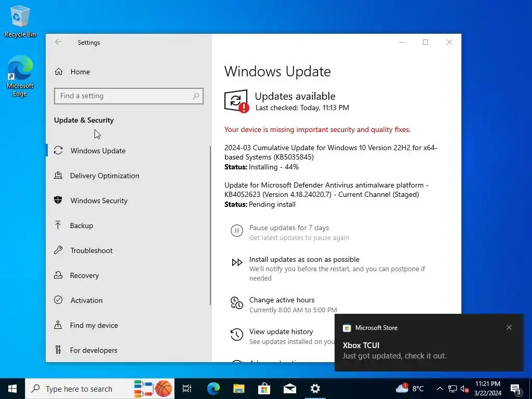Image resolution: width=532 pixels, height=399 pixels.
Task: Open Task View from the taskbar
Action: pyautogui.click(x=187, y=389)
